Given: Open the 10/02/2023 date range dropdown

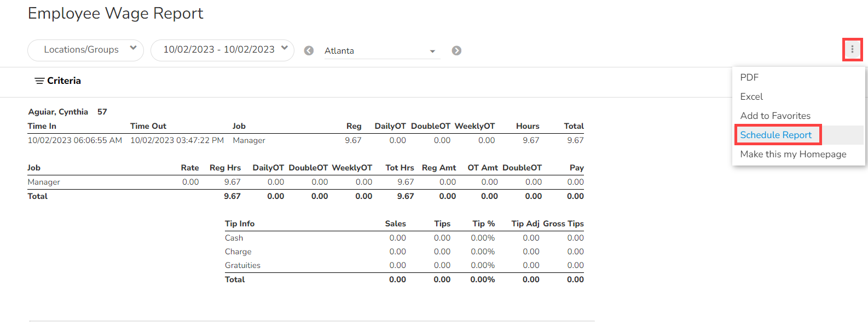Looking at the screenshot, I should coord(222,50).
